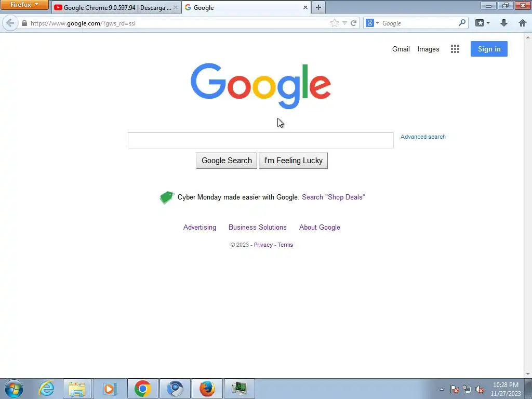
Task: Click the search bar magnifier icon
Action: pos(462,23)
